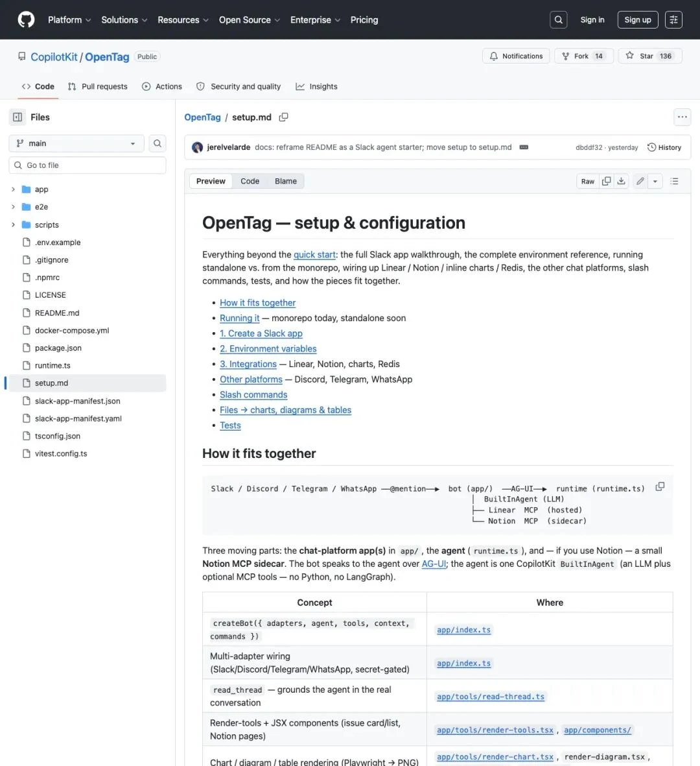
Task: Edit setup.md with the pencil icon
Action: click(x=640, y=181)
